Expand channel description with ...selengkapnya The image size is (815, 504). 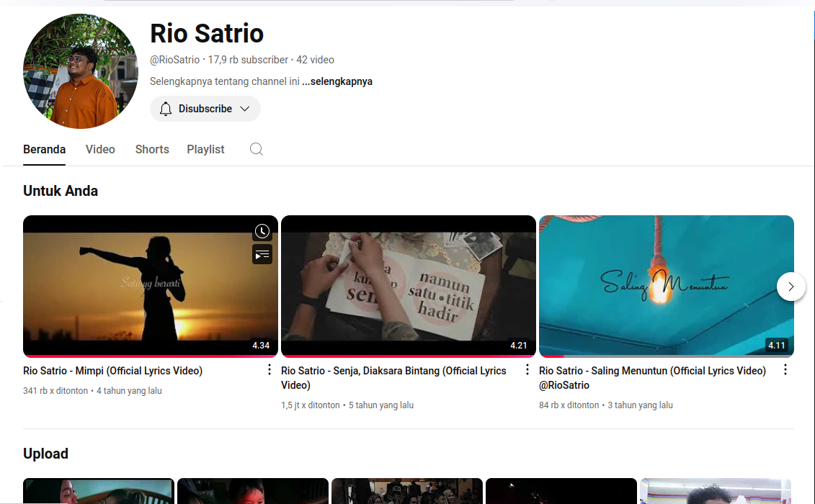(x=337, y=81)
